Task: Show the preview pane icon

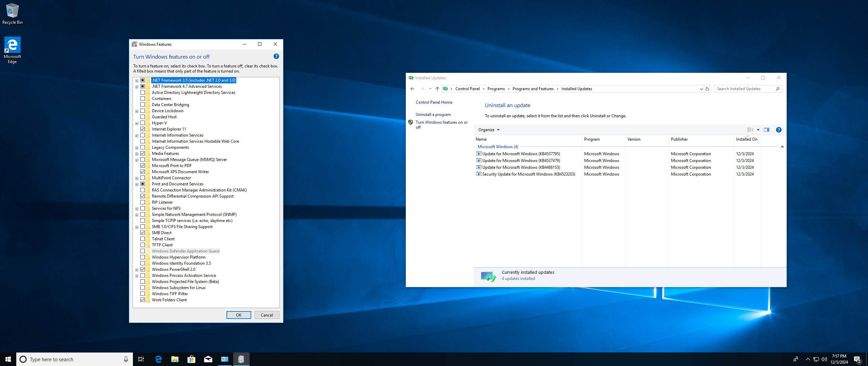Action: [x=767, y=130]
